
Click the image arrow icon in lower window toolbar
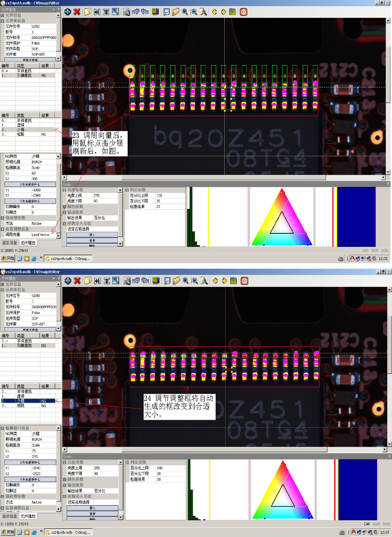pos(116,281)
